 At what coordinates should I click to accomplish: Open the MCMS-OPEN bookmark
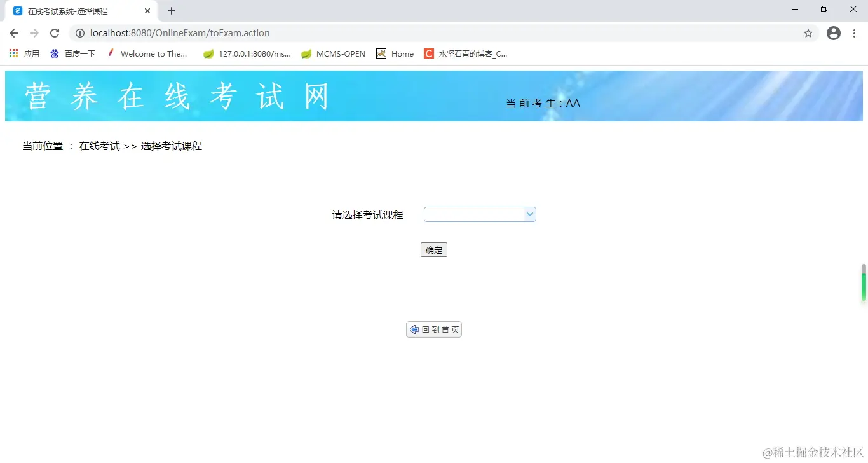[333, 53]
